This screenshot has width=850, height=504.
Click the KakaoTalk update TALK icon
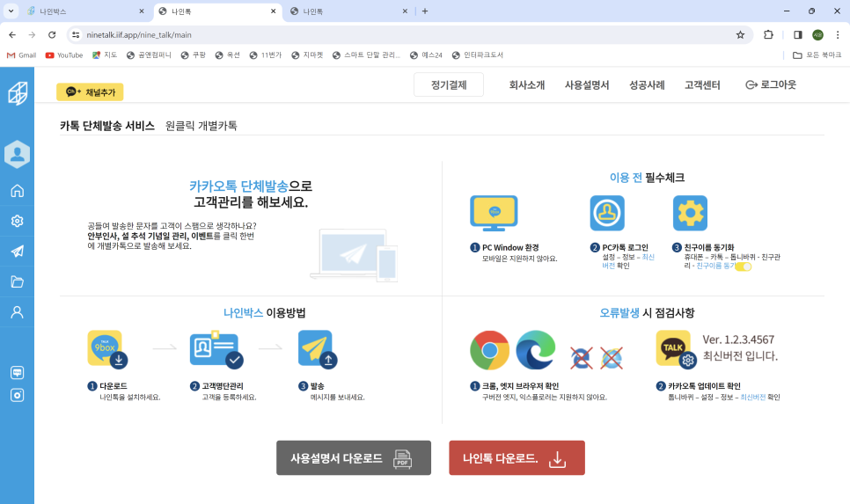(676, 349)
